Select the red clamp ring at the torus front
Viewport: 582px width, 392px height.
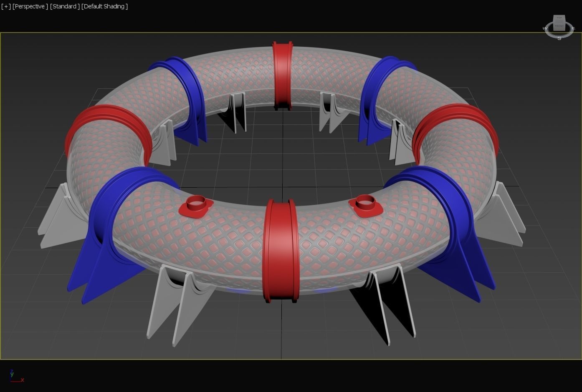tap(281, 250)
